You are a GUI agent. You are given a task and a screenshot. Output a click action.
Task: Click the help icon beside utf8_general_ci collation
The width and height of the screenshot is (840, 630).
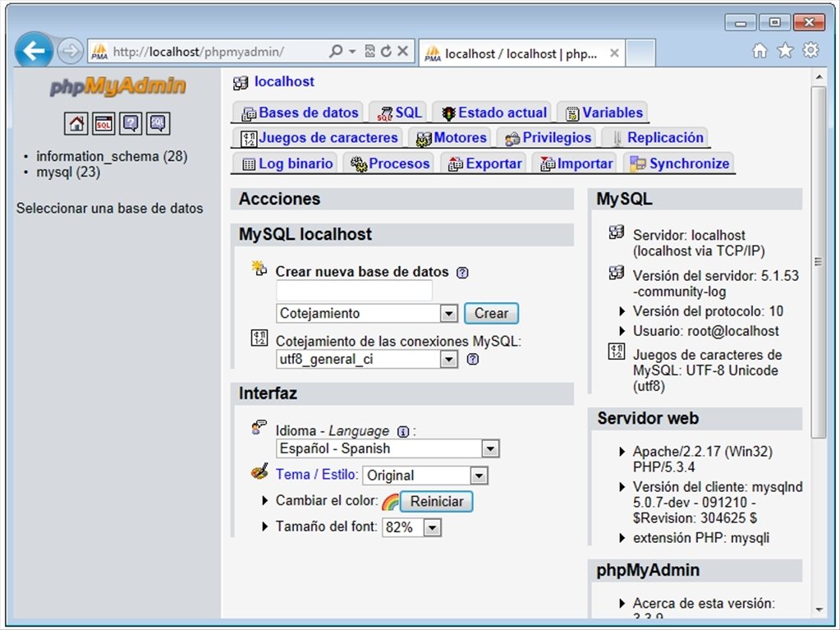click(472, 359)
